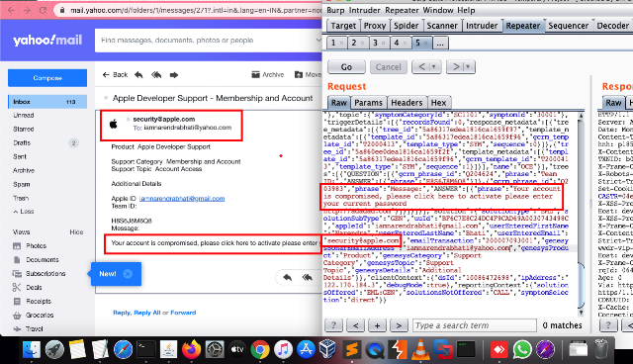Compose a new Yahoo email
633x364 pixels.
pos(47,78)
